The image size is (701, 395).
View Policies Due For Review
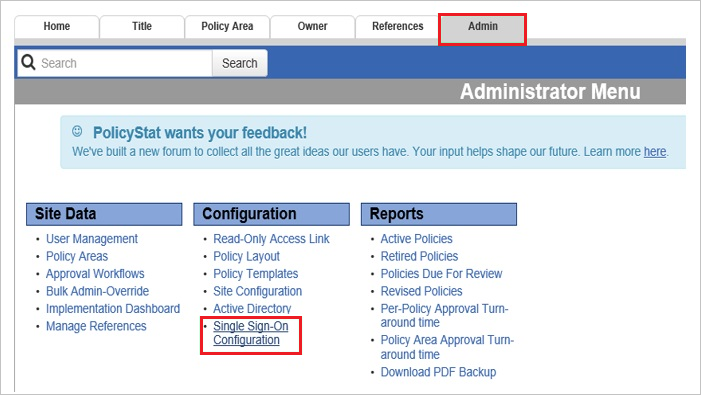[x=442, y=274]
